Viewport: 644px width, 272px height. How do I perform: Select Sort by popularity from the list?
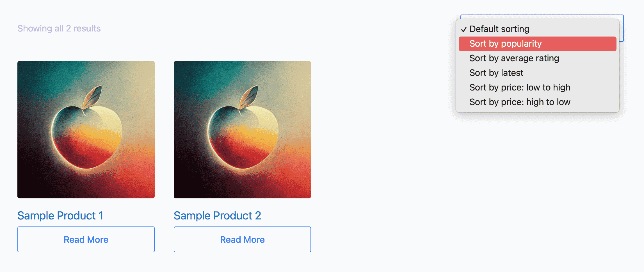[505, 44]
